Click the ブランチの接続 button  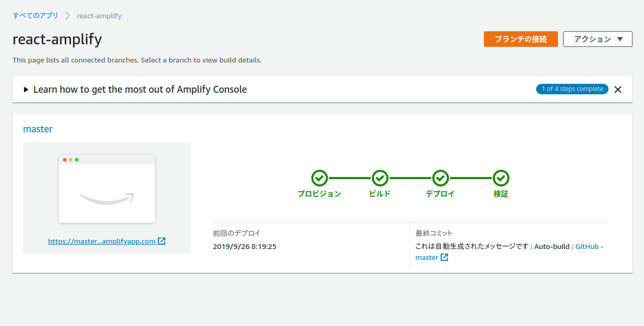(521, 39)
